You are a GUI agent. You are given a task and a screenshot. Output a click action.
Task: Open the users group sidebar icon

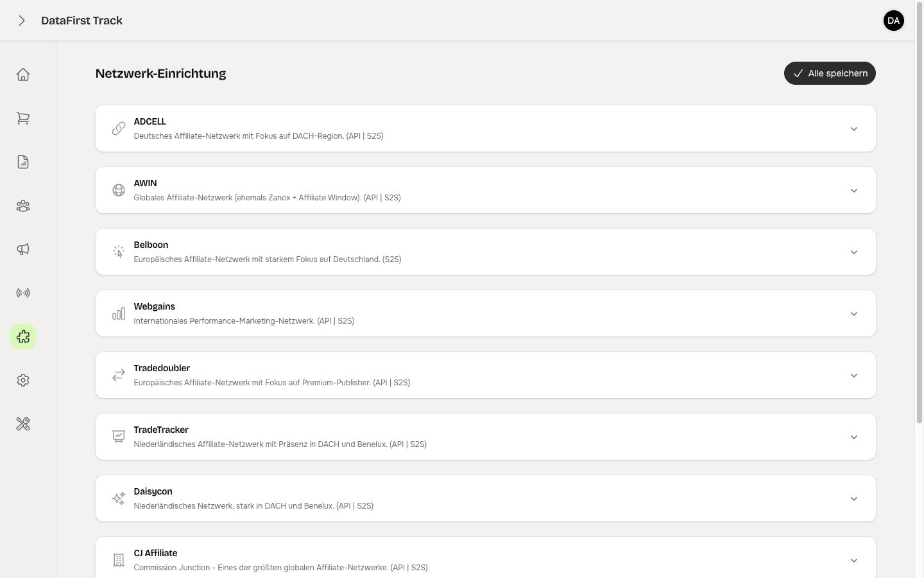[x=23, y=206]
